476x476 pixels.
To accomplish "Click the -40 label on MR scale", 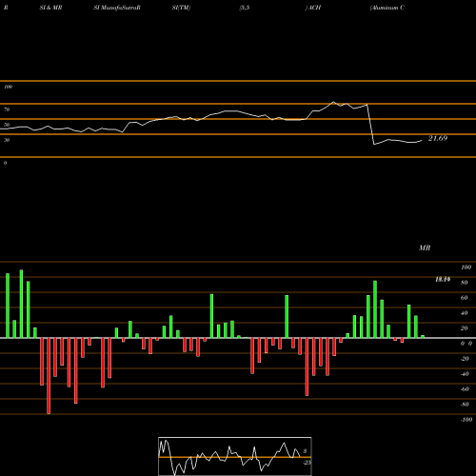I will click(465, 374).
